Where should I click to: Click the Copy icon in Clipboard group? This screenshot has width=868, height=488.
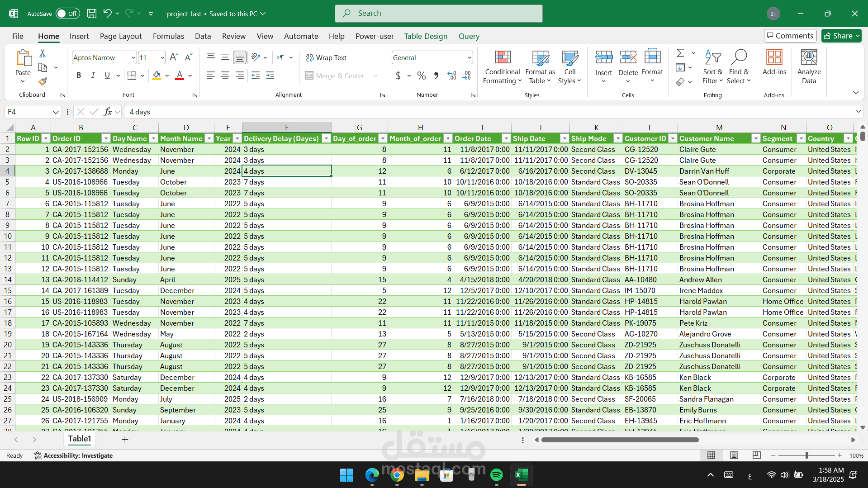(x=43, y=68)
